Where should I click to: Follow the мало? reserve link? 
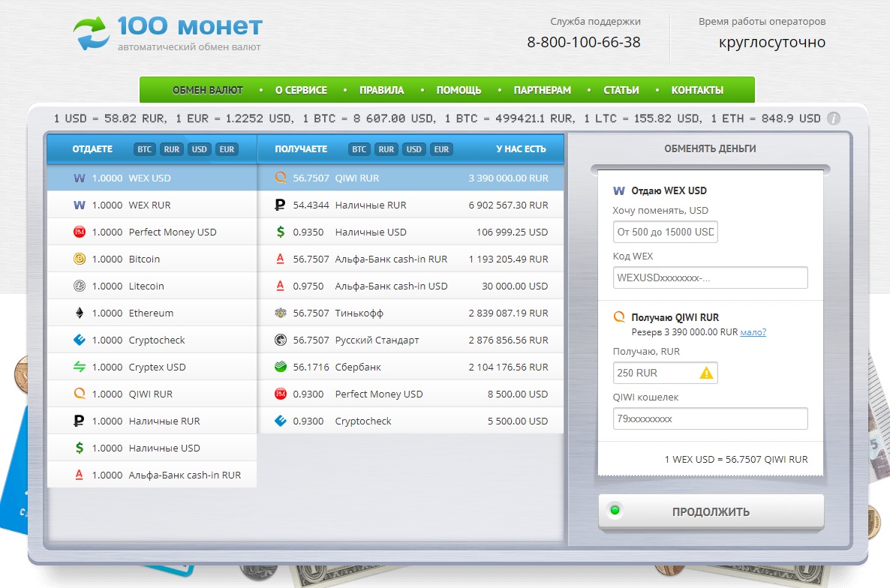click(753, 332)
